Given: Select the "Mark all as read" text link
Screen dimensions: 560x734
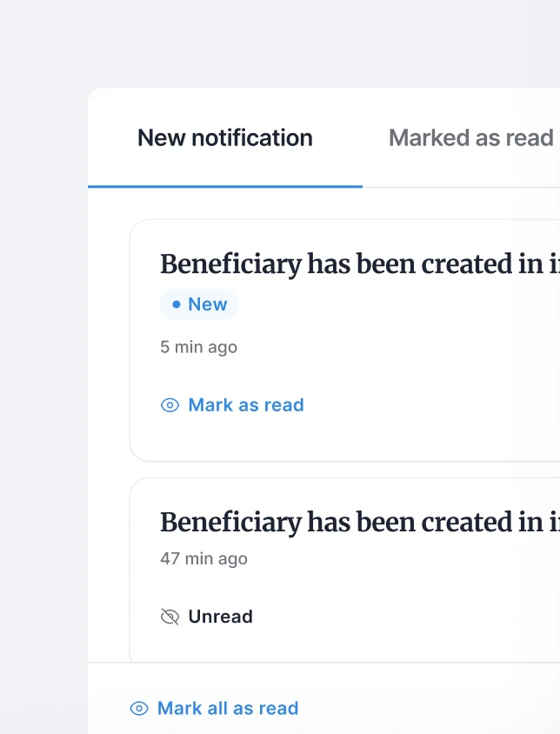Looking at the screenshot, I should 228,709.
